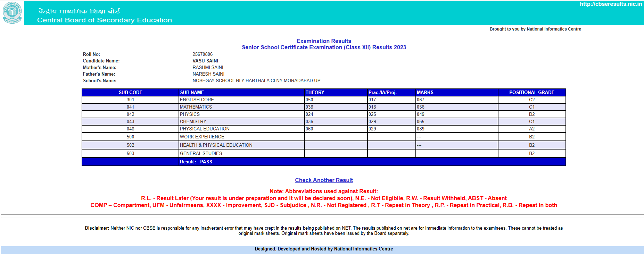Click Chemistry total marks 065
Viewport: 644px width, 273px height.
[x=421, y=121]
